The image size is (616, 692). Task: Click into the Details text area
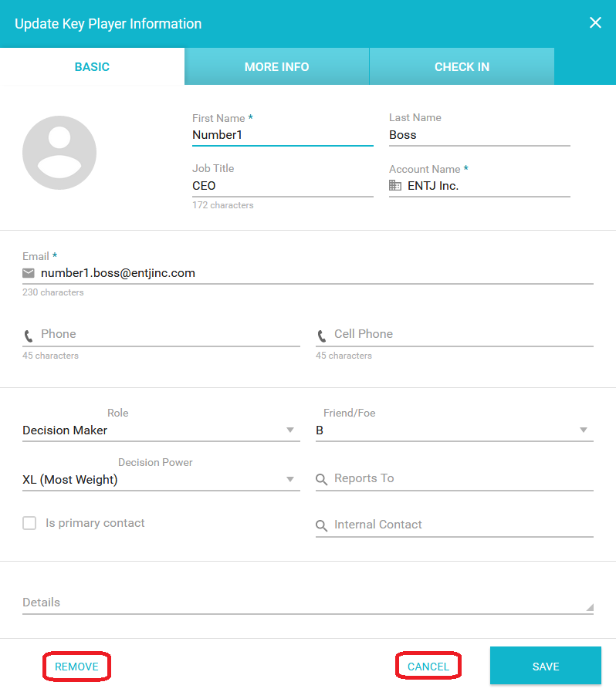pos(308,603)
